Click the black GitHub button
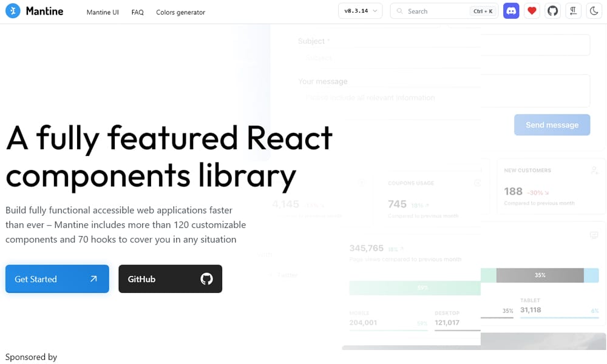 [171, 279]
